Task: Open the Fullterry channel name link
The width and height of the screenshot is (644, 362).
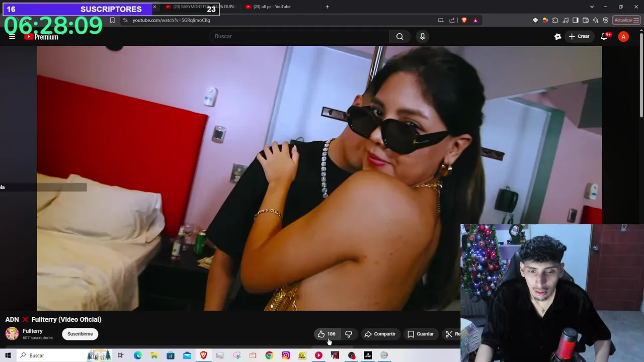Action: click(33, 331)
